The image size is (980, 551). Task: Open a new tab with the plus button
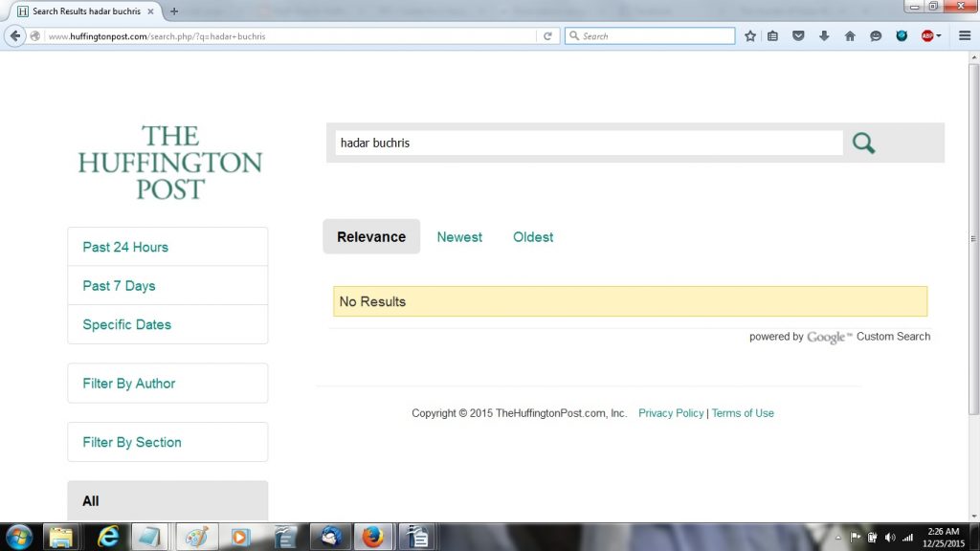(x=174, y=11)
